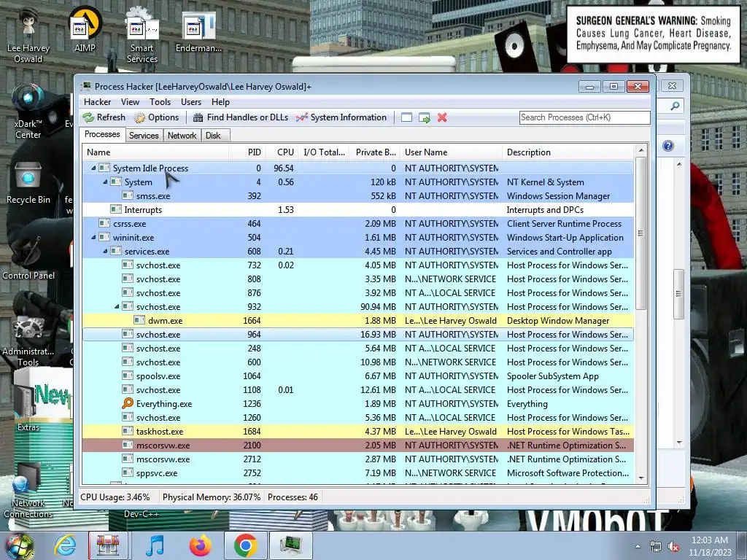Click the taskbar clock showing 12:03 AM
This screenshot has height=560, width=747.
[x=709, y=546]
